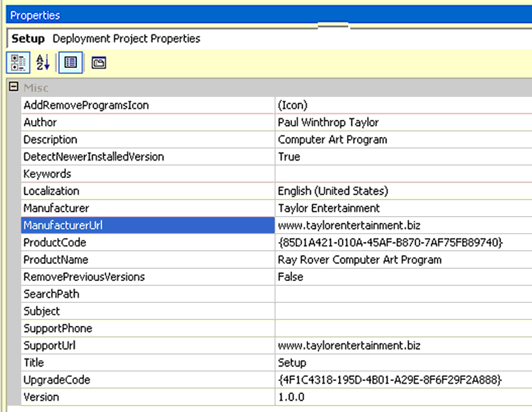Screen dimensions: 532x412
Task: Select the Description property name
Action: tap(148, 139)
